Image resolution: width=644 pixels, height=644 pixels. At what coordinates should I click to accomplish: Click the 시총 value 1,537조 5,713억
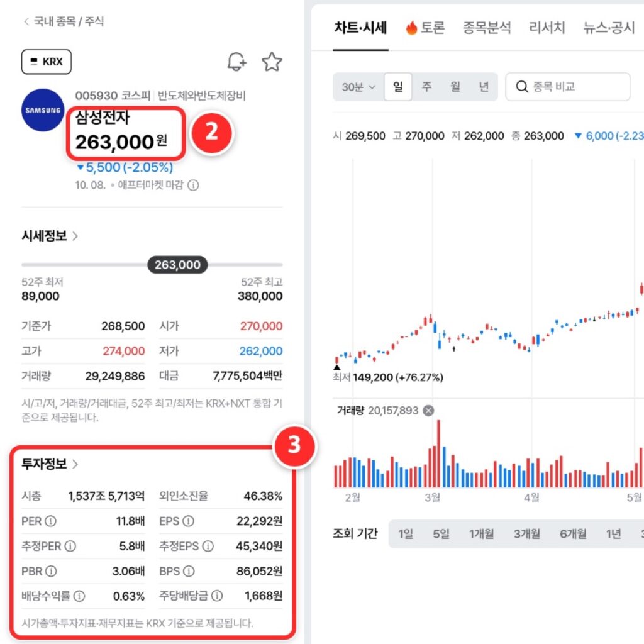(x=106, y=496)
